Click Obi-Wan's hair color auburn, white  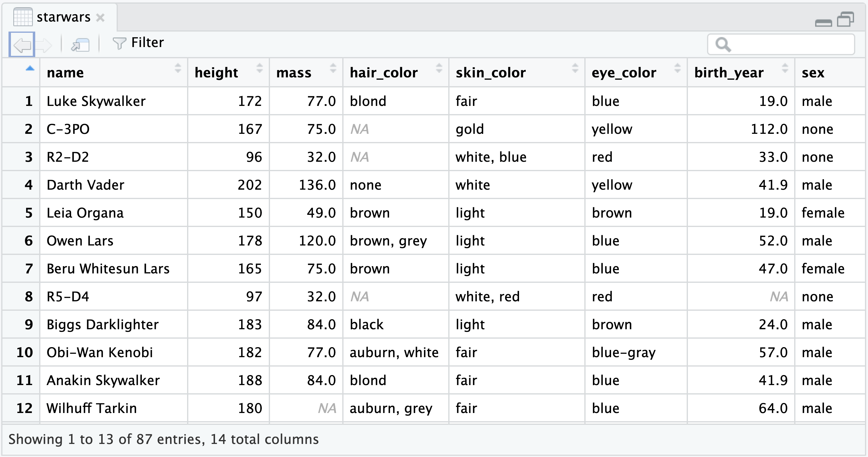tap(394, 353)
